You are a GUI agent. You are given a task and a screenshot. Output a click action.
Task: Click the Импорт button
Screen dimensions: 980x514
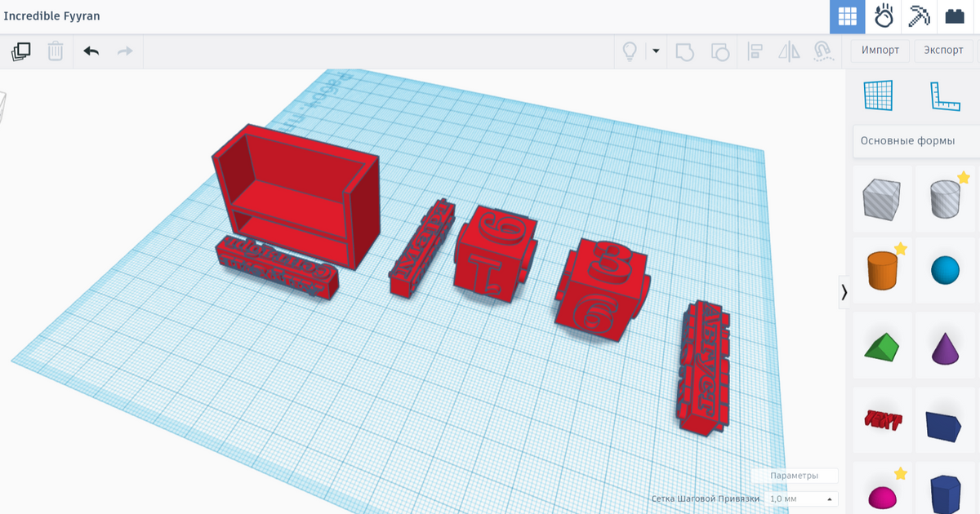[x=880, y=51]
